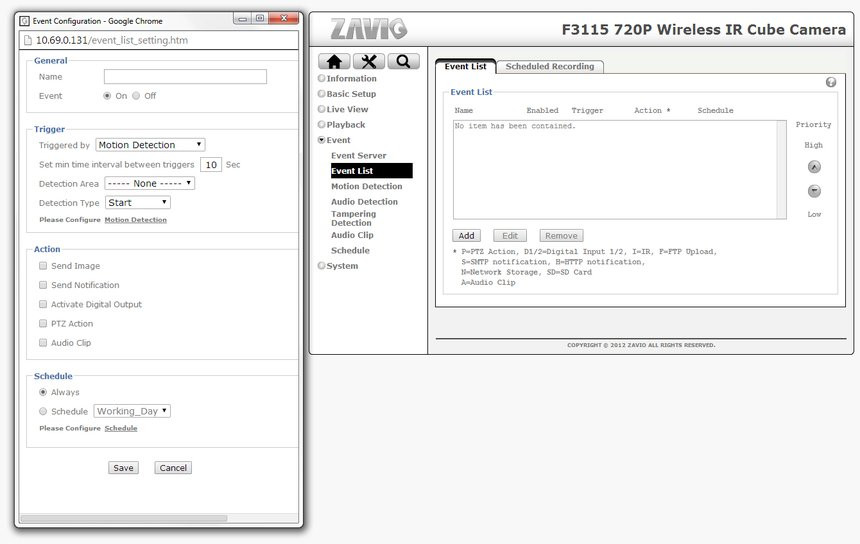Open the Audio Detection page
The width and height of the screenshot is (860, 544).
[x=364, y=201]
